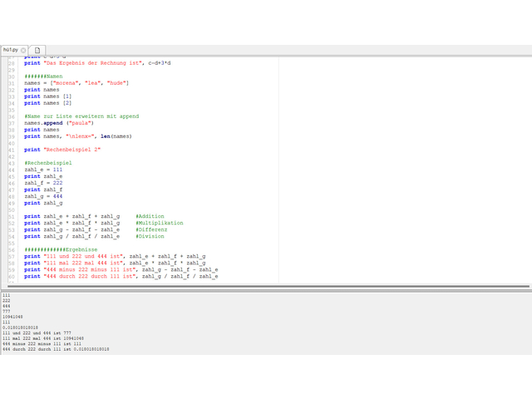Click string "444 durch 222 durch 111 ist" in code

pos(90,276)
